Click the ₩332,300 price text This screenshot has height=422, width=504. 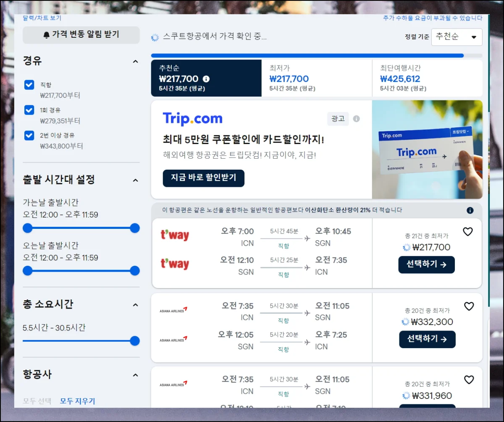(x=432, y=322)
